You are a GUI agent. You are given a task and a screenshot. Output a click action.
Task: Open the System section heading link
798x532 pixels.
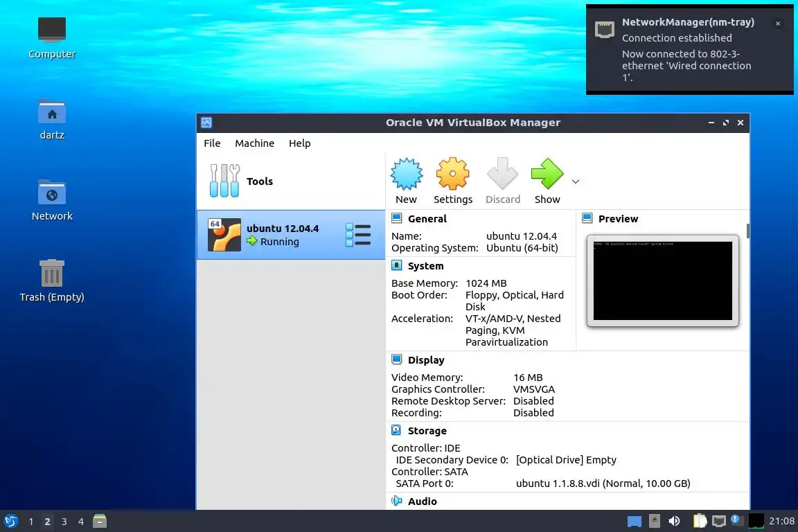[425, 266]
